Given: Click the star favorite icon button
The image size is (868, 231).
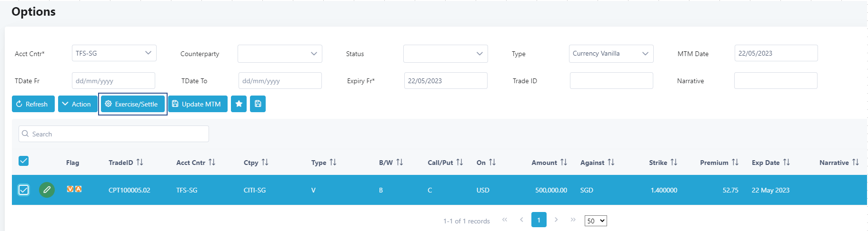Looking at the screenshot, I should tap(239, 104).
